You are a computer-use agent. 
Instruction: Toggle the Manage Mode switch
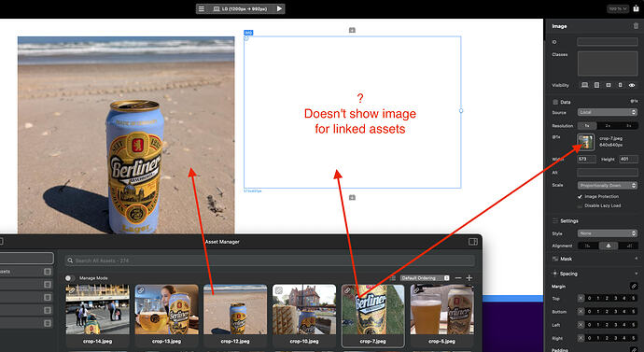(x=69, y=278)
